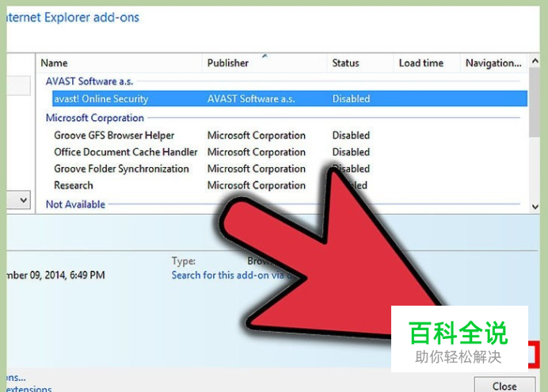Screen dimensions: 548x392
Task: Click the Navigation... column header
Action: coord(493,63)
